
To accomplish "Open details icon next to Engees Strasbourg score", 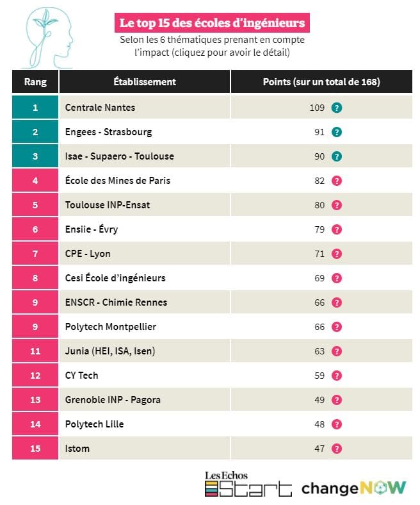I will [x=337, y=132].
